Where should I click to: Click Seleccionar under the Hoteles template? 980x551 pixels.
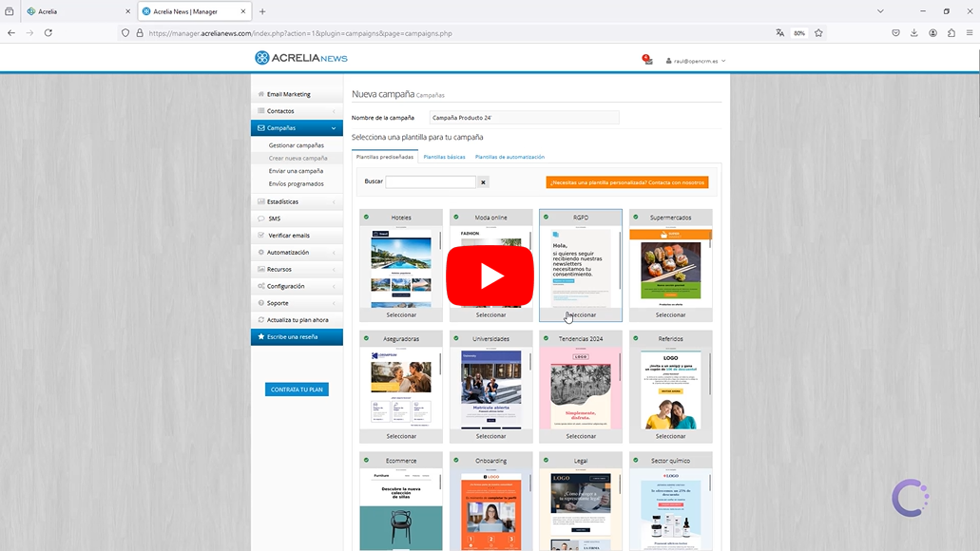click(x=401, y=314)
